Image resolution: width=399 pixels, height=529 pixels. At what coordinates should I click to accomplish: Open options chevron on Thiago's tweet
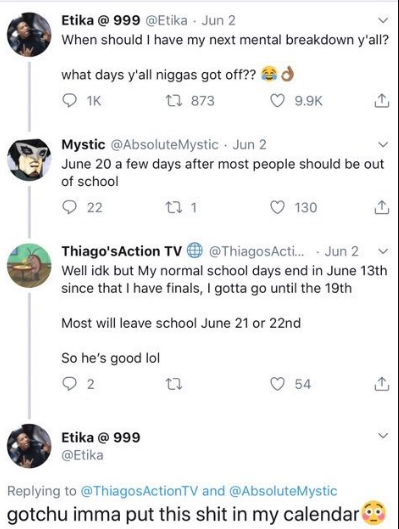coord(382,252)
